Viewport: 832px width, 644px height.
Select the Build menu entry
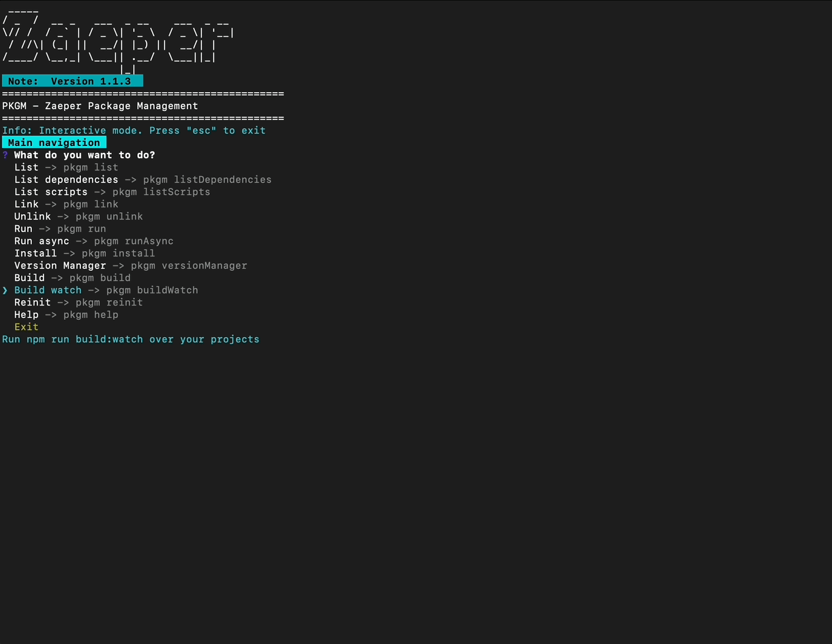29,278
